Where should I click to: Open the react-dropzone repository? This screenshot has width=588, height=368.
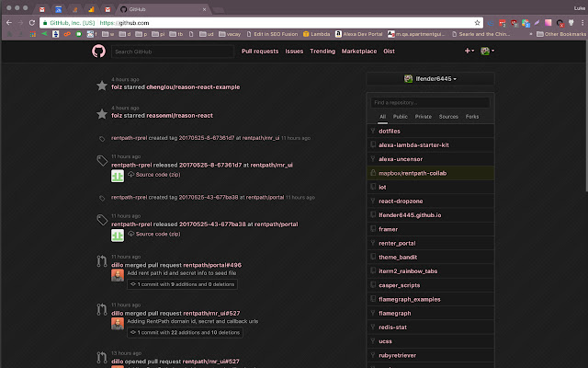point(401,201)
